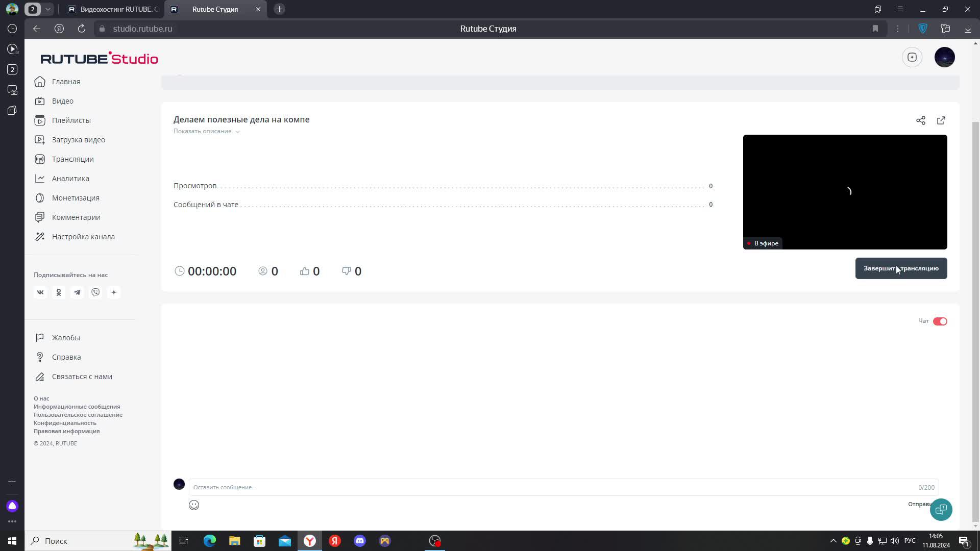Screen dimensions: 980x551
Task: Navigate to Комментарии section
Action: coord(76,218)
